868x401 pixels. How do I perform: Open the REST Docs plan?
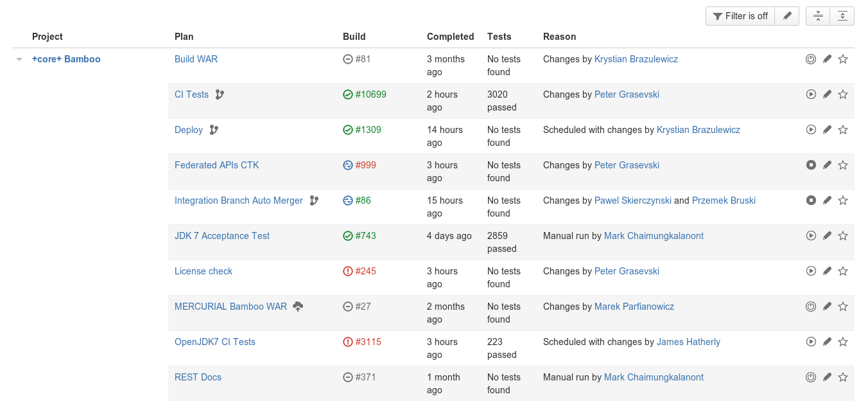[198, 377]
